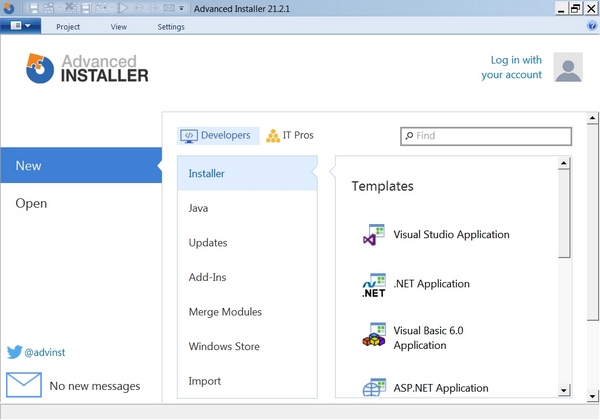Click the Run play-triangle icon in toolbar
Image resolution: width=600 pixels, height=420 pixels.
tap(122, 8)
